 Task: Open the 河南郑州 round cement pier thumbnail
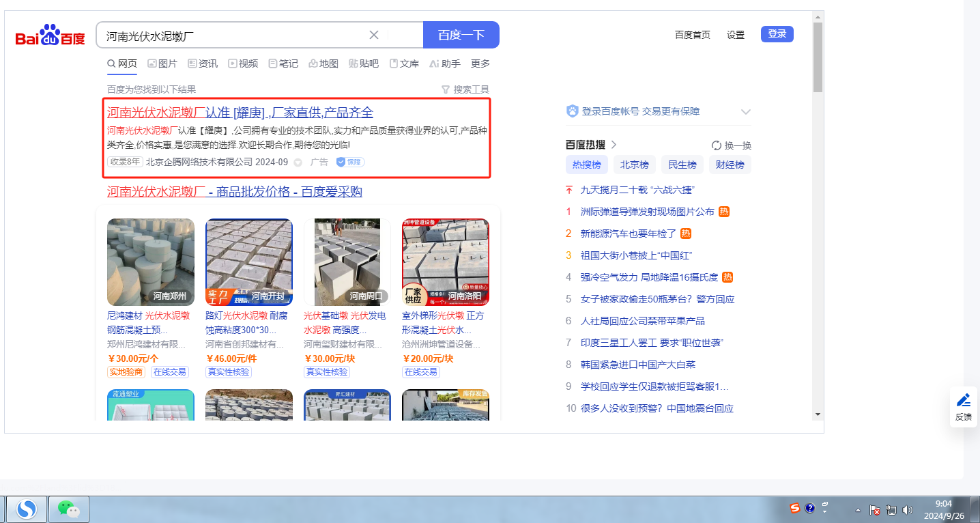(151, 262)
